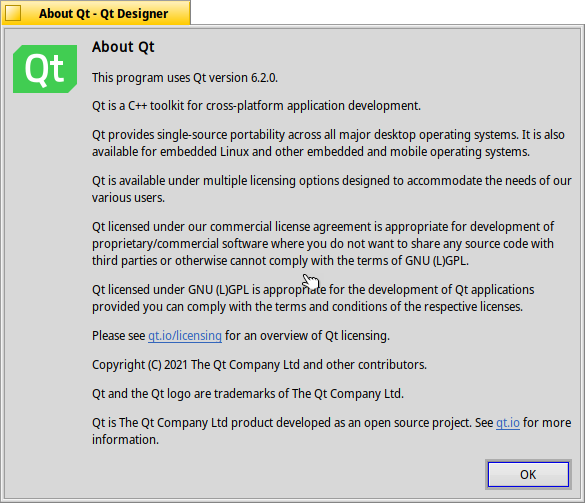Click the C++ toolkit description sentence

pos(256,106)
